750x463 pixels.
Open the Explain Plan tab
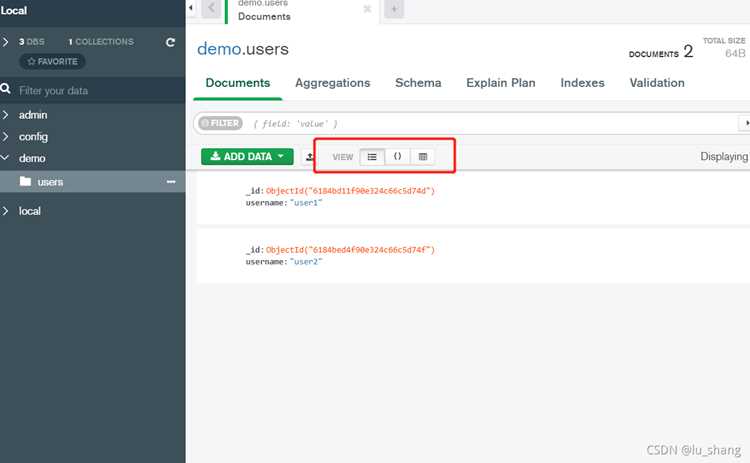coord(501,83)
